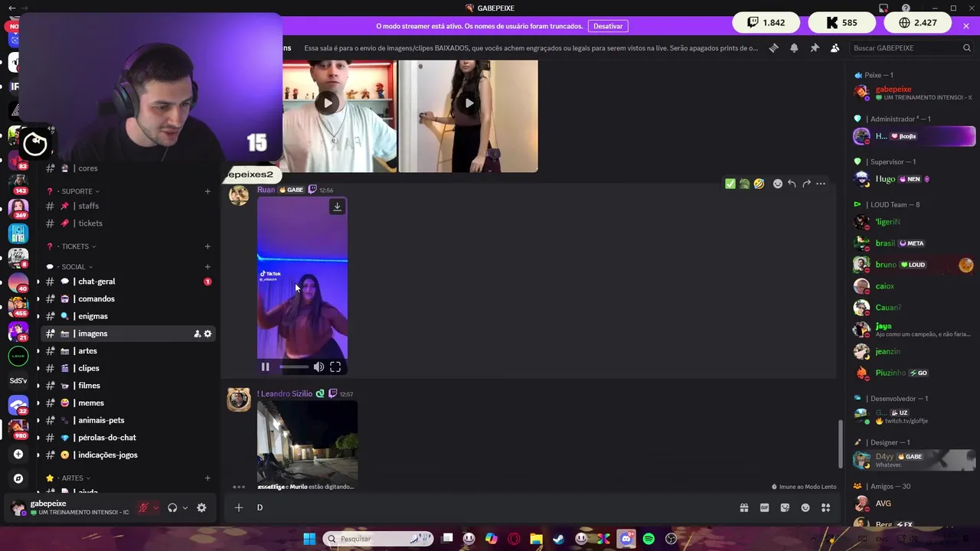Click the globe total viewers 2.427
The width and height of the screenshot is (980, 551).
(x=917, y=23)
